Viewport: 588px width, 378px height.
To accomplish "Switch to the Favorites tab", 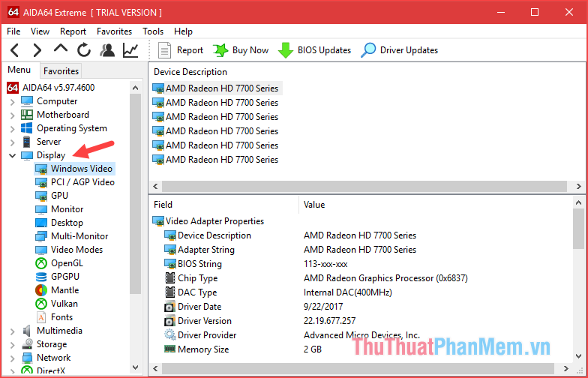I will (x=61, y=70).
